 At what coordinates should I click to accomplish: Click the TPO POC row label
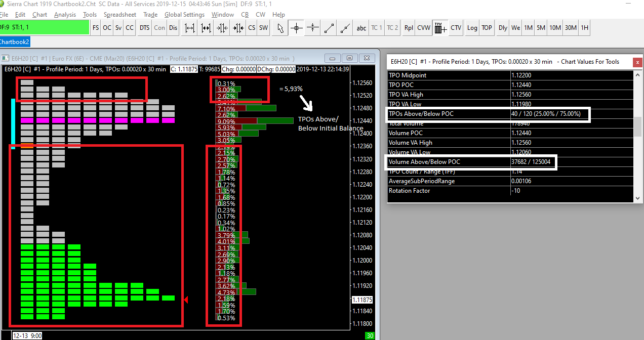pos(401,85)
